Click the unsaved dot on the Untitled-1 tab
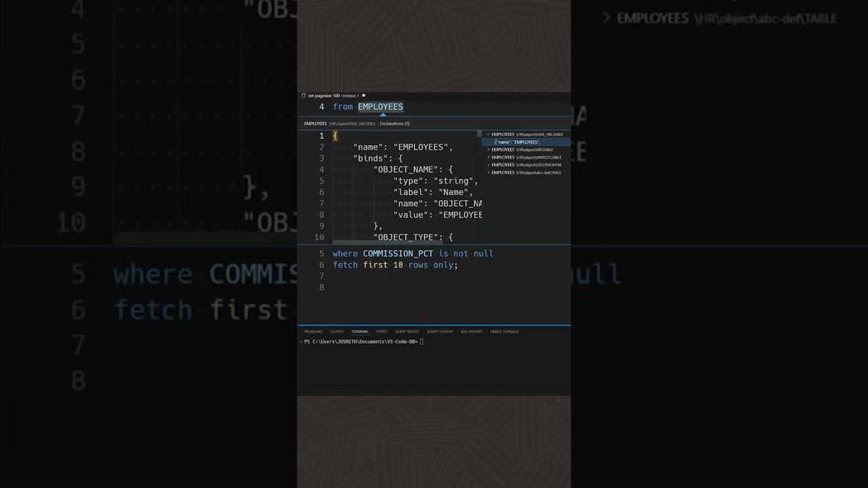 click(x=363, y=96)
